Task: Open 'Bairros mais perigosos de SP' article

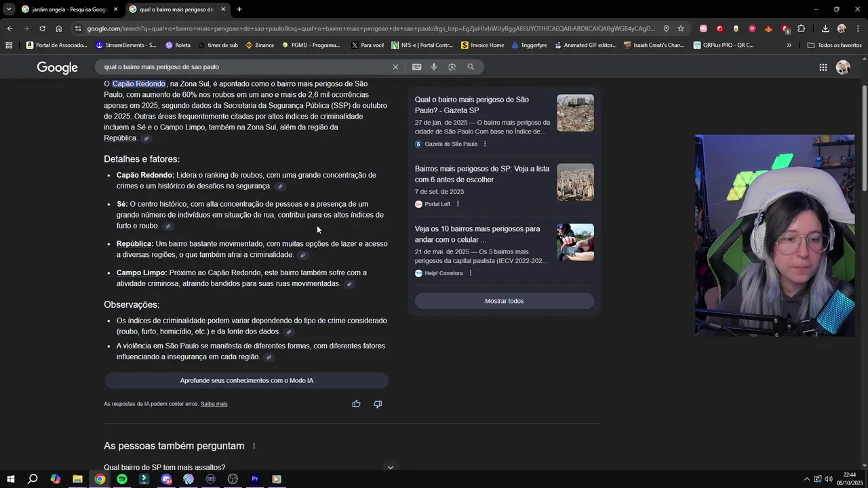Action: coord(482,174)
